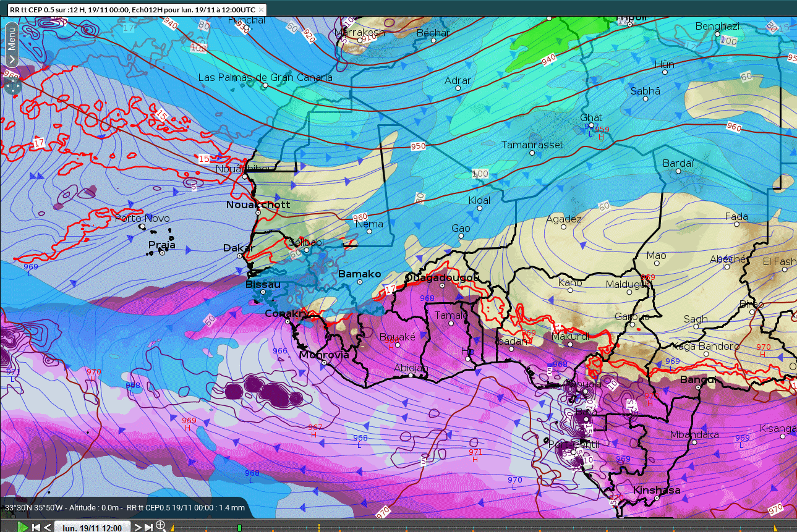Jump to the last forecast time step
797x532 pixels.
(x=148, y=526)
